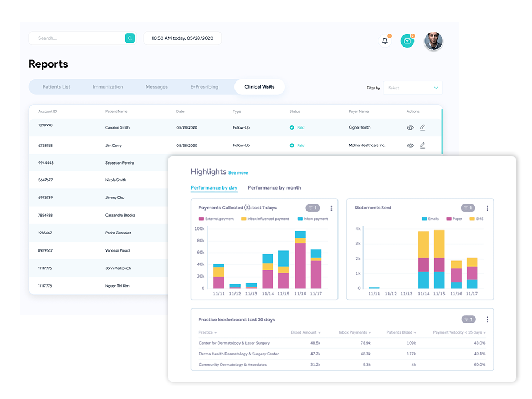Open Practice leaderboard three-dot menu
532x399 pixels.
487,320
